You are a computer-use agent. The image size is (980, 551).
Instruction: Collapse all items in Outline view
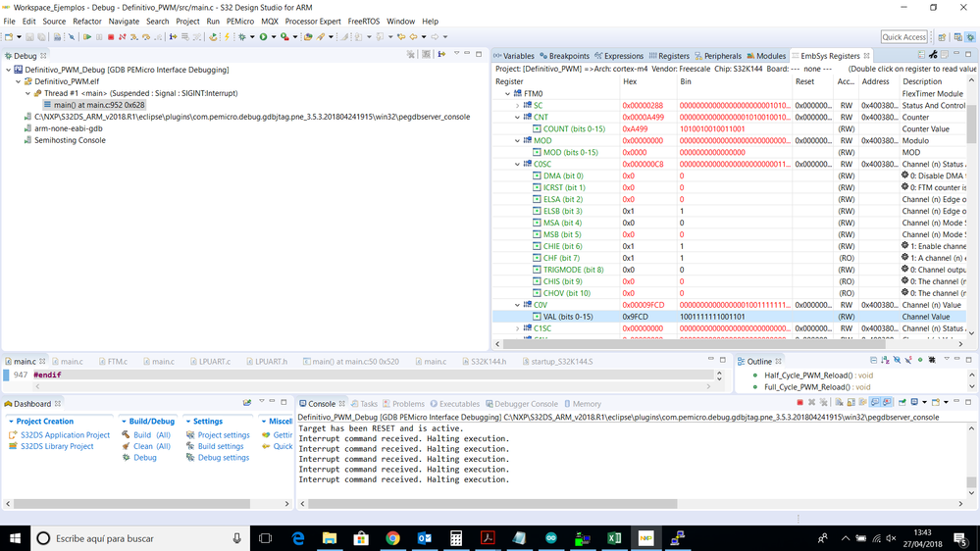click(873, 361)
